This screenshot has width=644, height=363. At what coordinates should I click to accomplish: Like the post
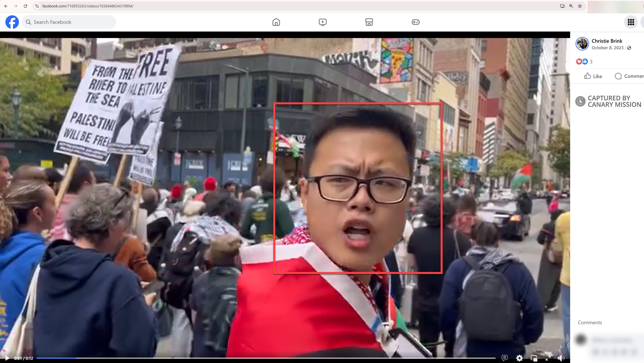[x=593, y=76]
